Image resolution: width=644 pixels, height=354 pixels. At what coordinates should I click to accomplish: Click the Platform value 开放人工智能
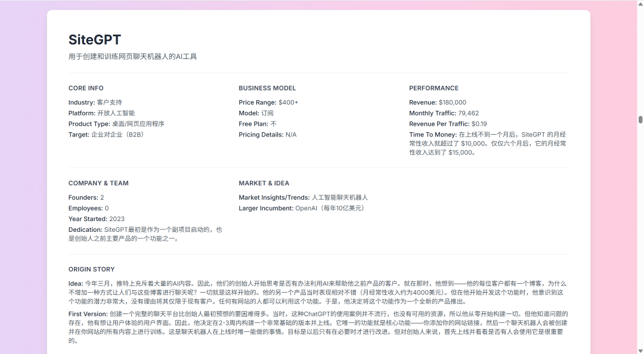(116, 113)
